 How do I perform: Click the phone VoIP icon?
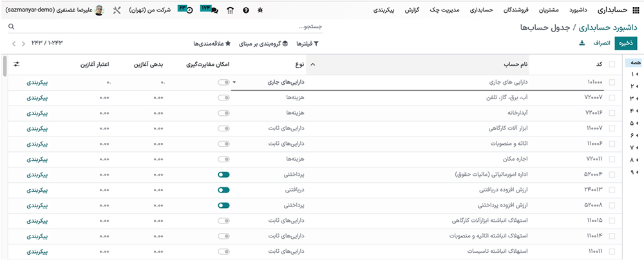click(x=230, y=11)
